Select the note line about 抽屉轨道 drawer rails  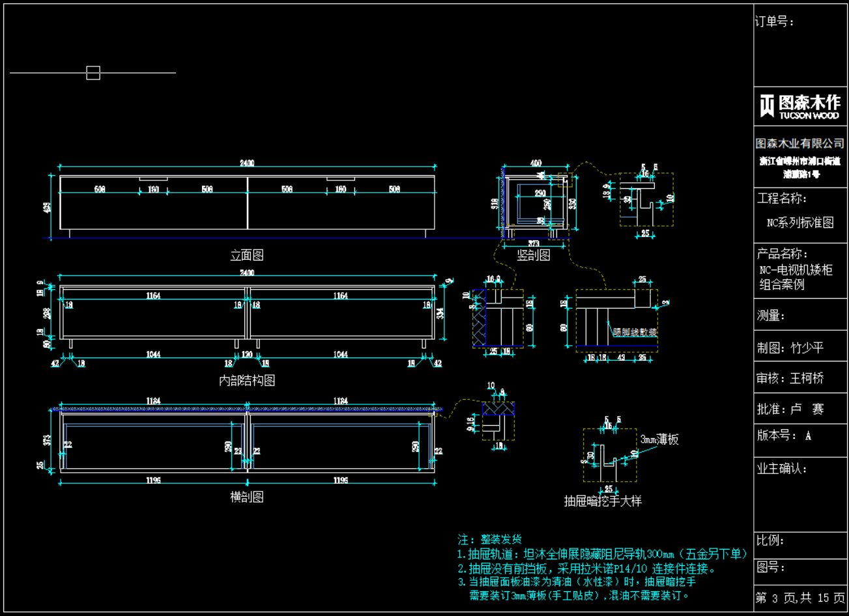[603, 554]
